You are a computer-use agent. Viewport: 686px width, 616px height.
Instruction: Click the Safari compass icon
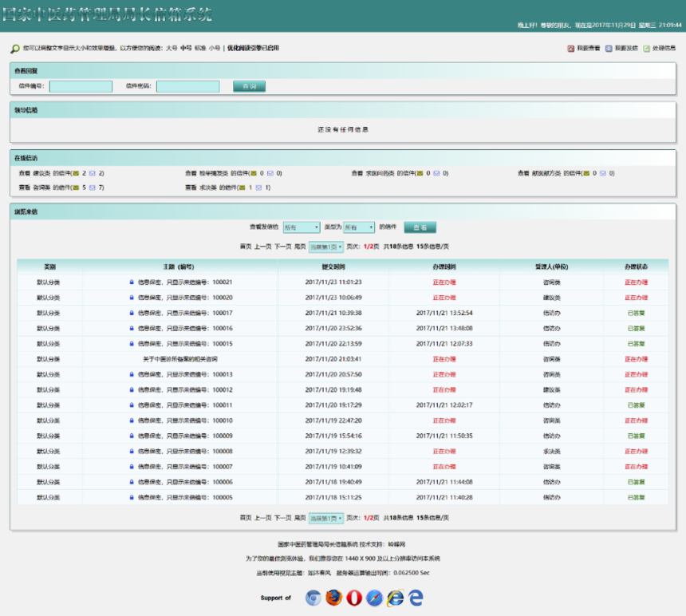coord(375,598)
